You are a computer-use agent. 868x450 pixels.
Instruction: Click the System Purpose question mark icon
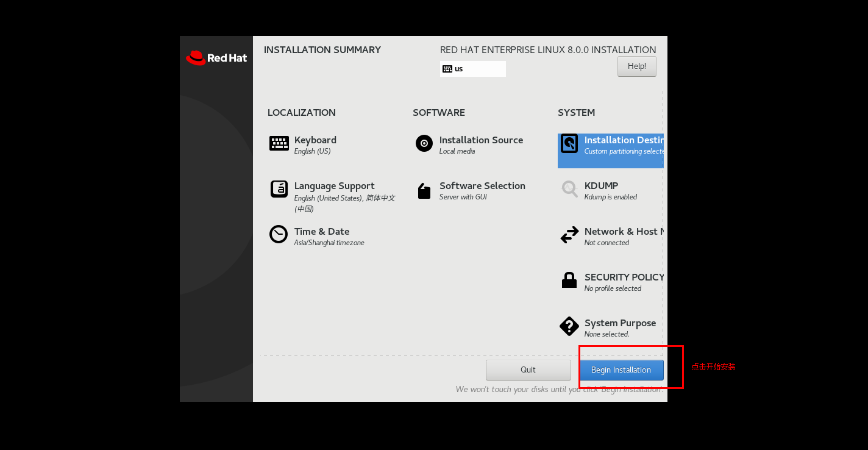point(569,326)
